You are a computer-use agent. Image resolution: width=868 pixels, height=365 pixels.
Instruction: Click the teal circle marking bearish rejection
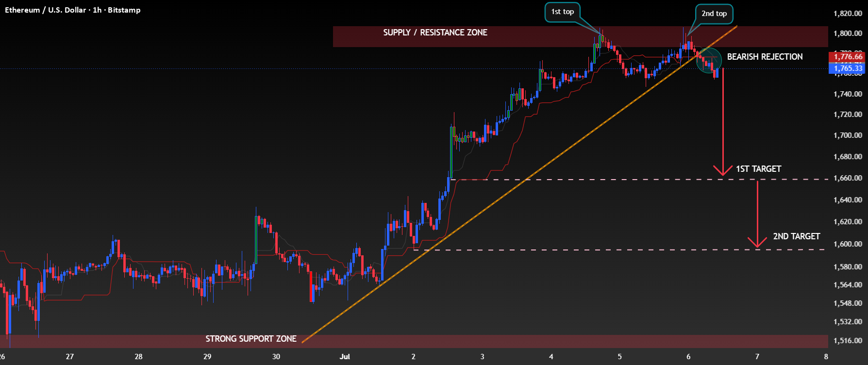(709, 61)
